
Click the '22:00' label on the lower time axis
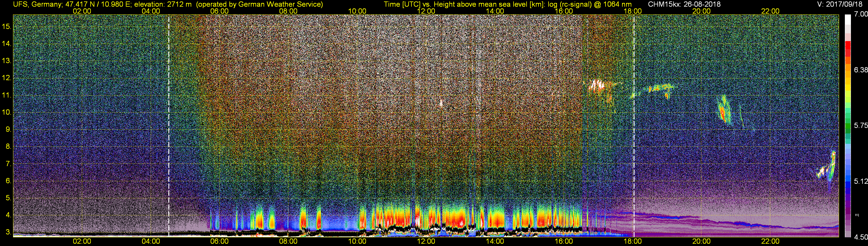tap(770, 241)
